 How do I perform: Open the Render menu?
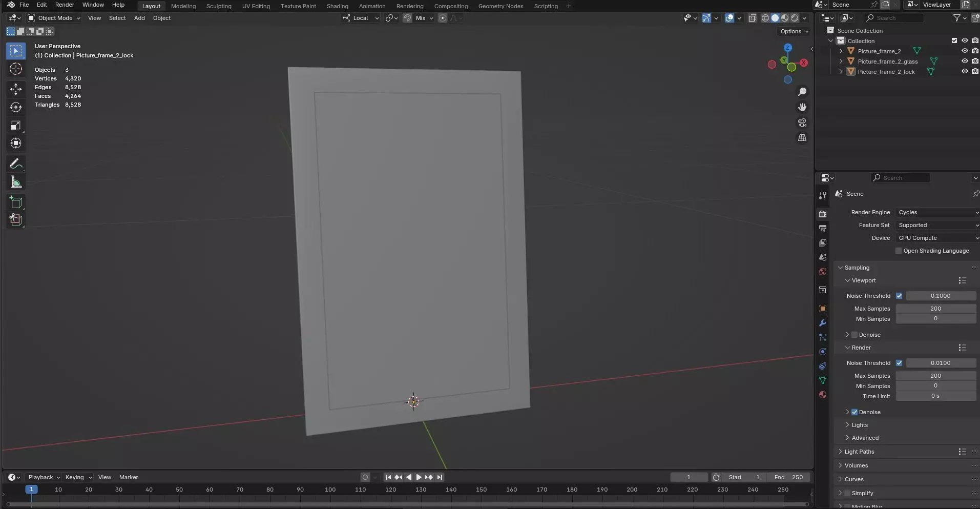[x=65, y=5]
